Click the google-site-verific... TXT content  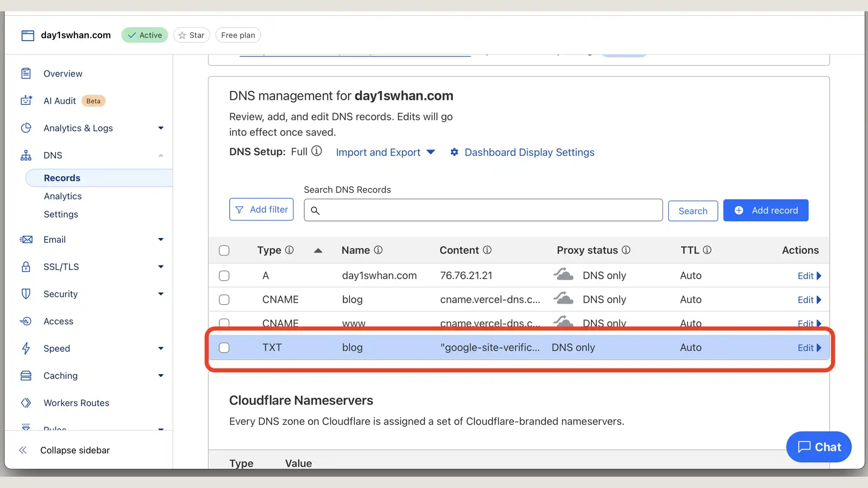490,347
